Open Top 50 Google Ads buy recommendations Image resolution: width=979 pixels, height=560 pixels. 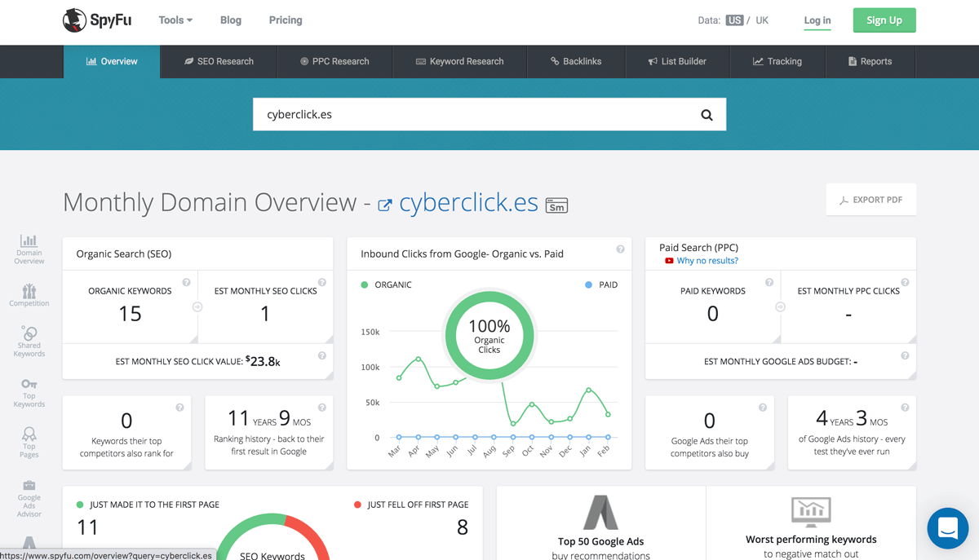point(601,523)
